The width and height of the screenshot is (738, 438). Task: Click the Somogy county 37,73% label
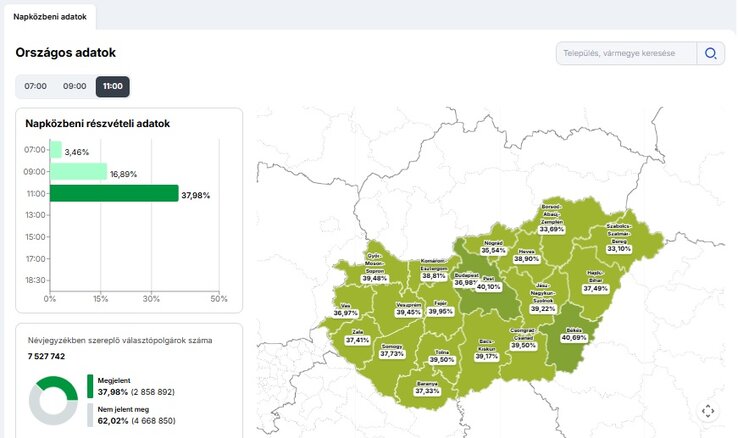click(x=392, y=353)
